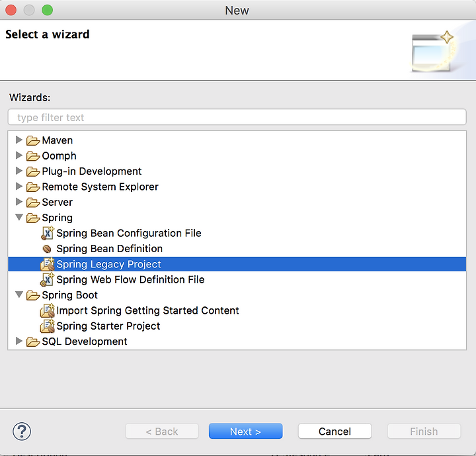
Task: Expand the Maven category
Action: tap(19, 140)
